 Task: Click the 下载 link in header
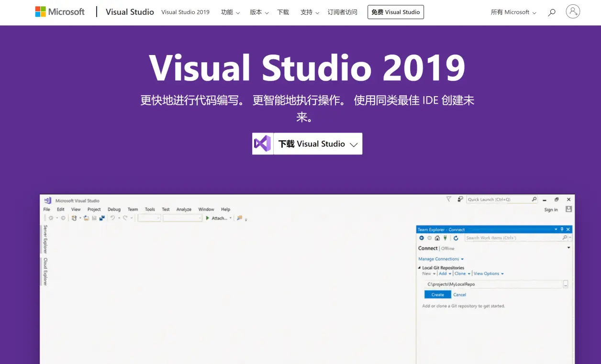(x=283, y=12)
